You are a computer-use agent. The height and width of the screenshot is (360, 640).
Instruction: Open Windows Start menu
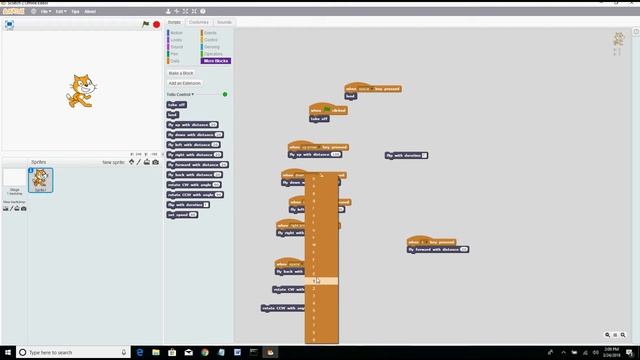pyautogui.click(x=8, y=352)
